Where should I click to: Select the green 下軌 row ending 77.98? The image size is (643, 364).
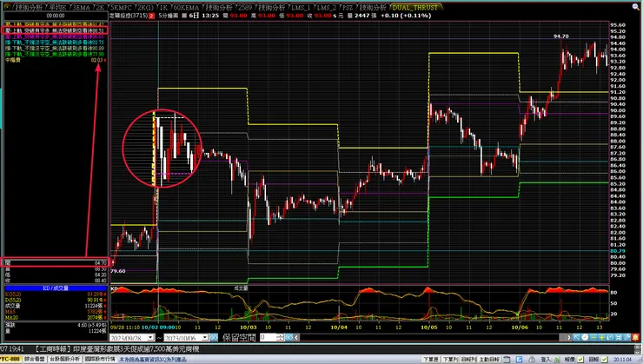coord(56,54)
